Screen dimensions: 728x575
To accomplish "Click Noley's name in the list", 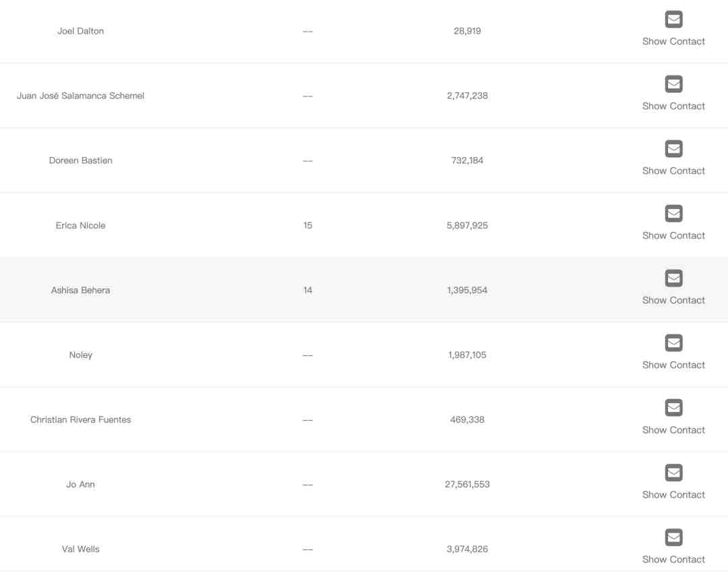I will [81, 355].
